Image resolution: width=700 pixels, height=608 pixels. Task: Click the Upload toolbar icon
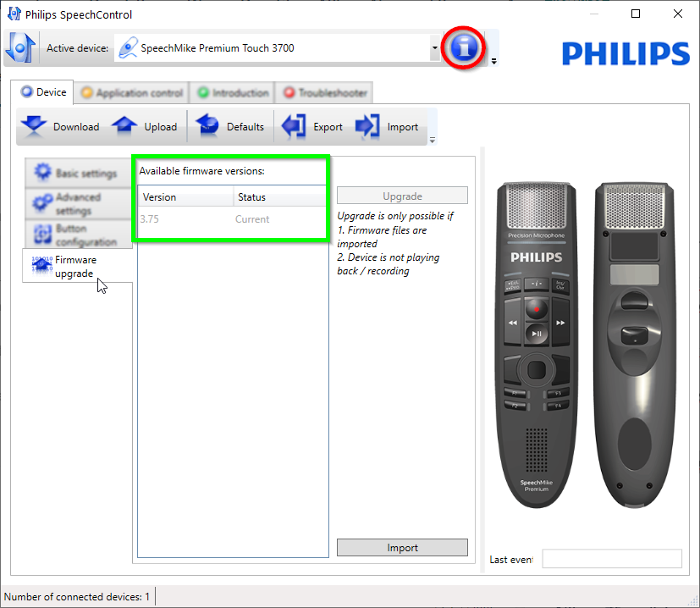click(x=124, y=126)
